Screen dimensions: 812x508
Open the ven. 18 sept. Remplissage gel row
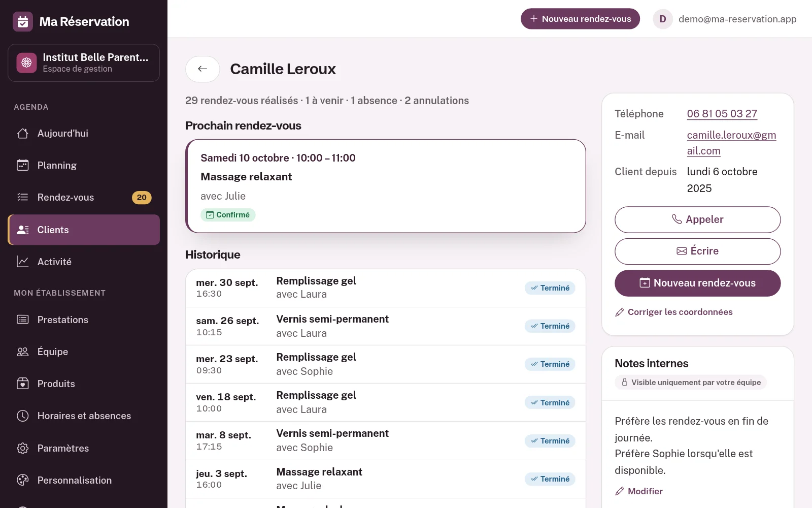(386, 402)
